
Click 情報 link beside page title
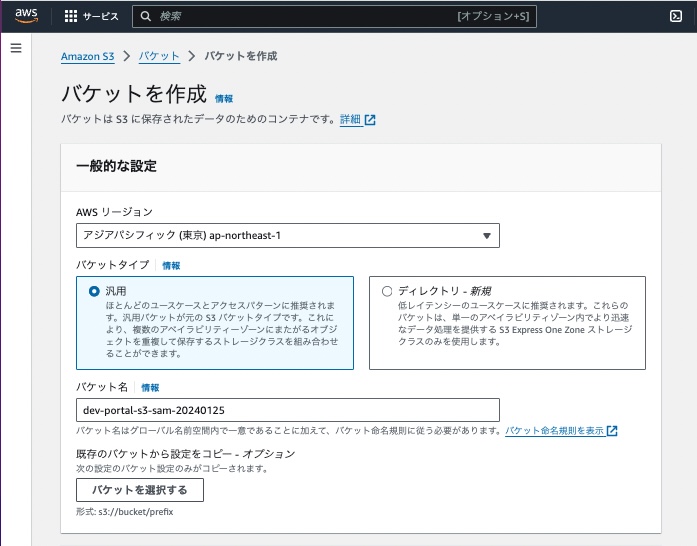(224, 99)
